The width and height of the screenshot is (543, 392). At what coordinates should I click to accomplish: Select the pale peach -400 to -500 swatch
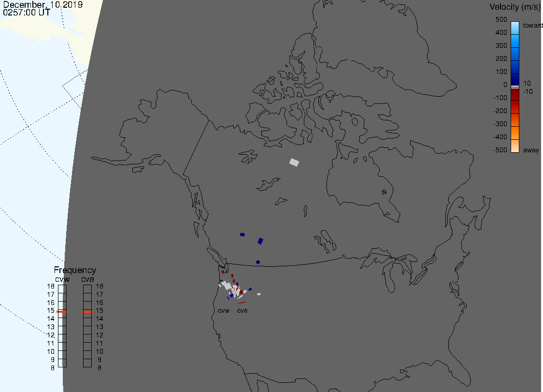[515, 146]
